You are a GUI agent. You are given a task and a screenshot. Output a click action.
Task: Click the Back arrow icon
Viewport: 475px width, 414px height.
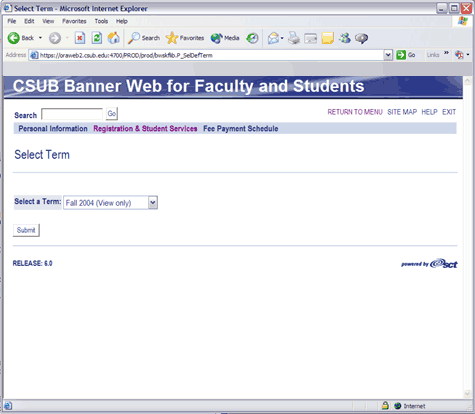(14, 38)
